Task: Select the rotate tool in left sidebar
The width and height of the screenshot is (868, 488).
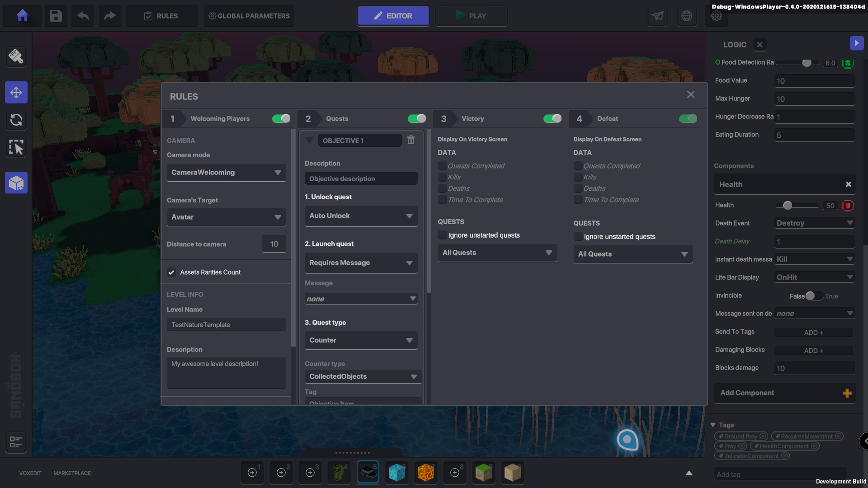Action: tap(16, 120)
